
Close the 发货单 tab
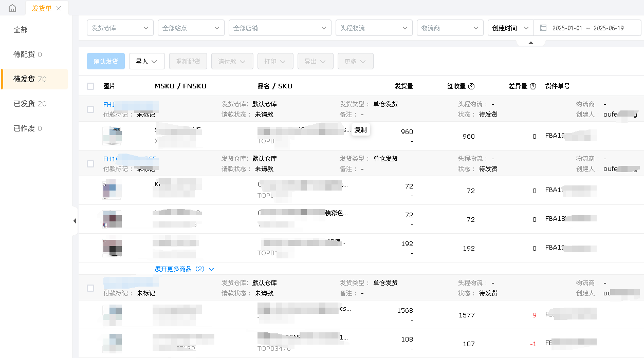pos(59,8)
